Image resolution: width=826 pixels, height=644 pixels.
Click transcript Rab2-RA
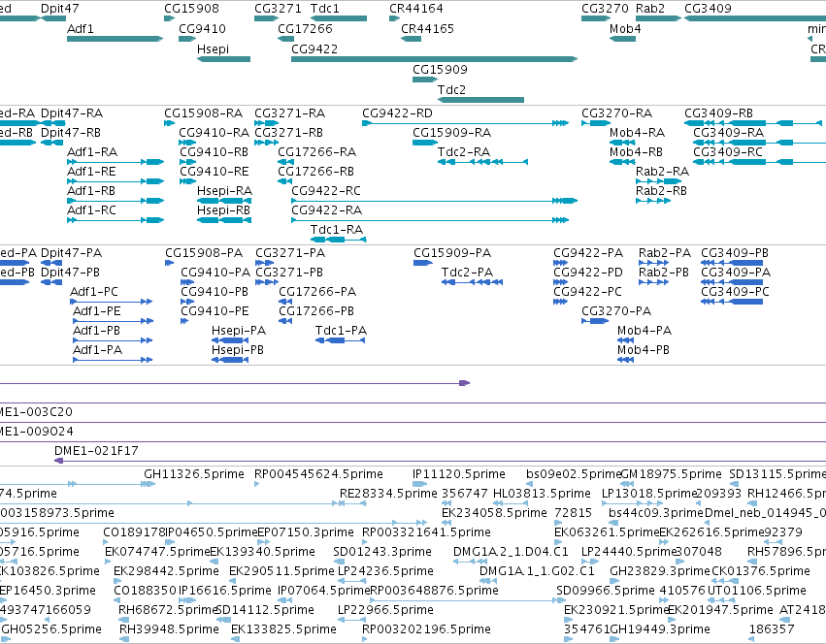(x=658, y=181)
